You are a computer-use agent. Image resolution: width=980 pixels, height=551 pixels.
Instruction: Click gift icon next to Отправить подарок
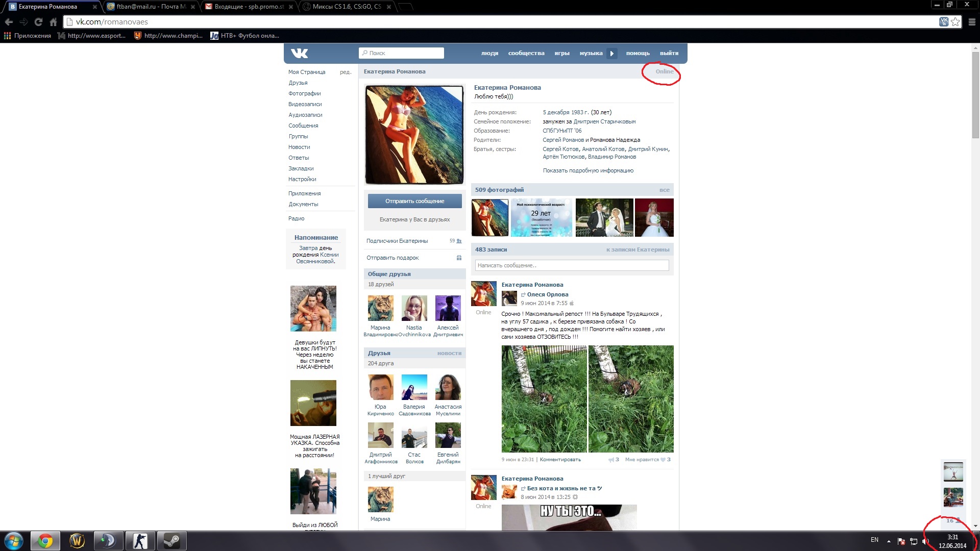click(459, 258)
